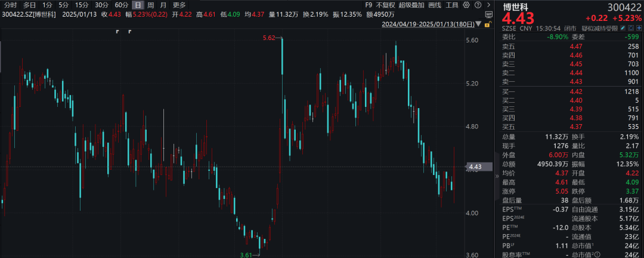The image size is (644, 258).
Task: Click the 内盘 value 5.32万
Action: pyautogui.click(x=628, y=155)
